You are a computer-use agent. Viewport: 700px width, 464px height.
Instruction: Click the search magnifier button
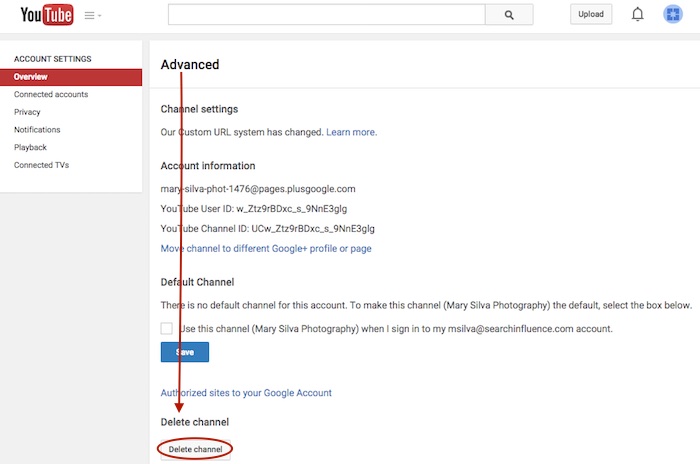pyautogui.click(x=509, y=15)
